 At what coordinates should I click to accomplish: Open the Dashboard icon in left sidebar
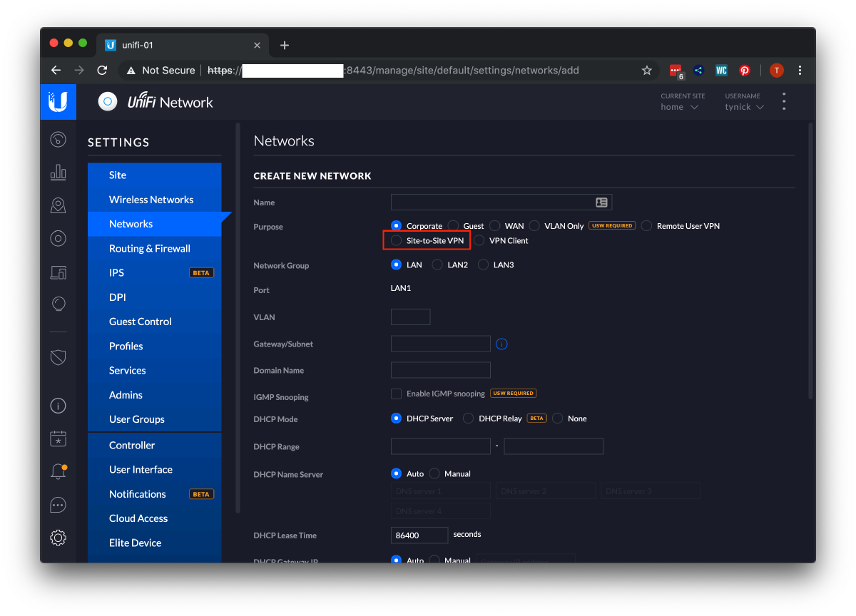(x=58, y=139)
